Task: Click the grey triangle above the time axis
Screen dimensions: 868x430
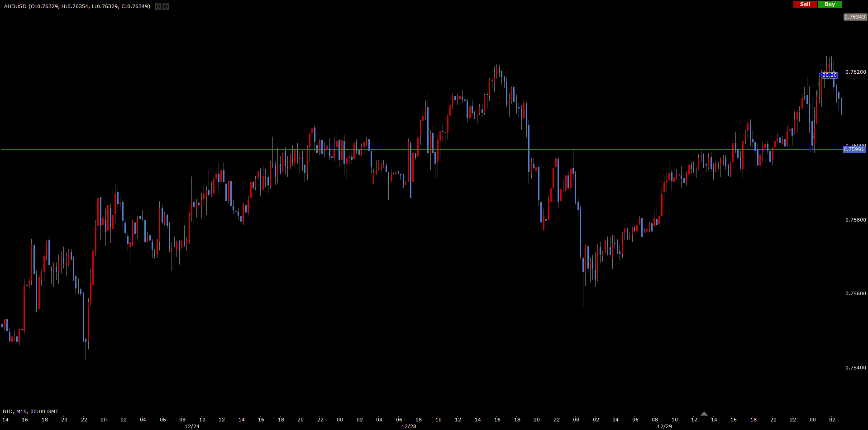Action: tap(704, 414)
